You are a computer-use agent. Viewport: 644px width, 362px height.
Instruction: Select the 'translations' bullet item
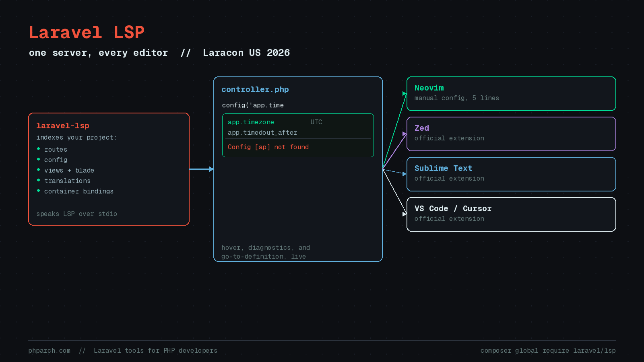click(x=67, y=181)
